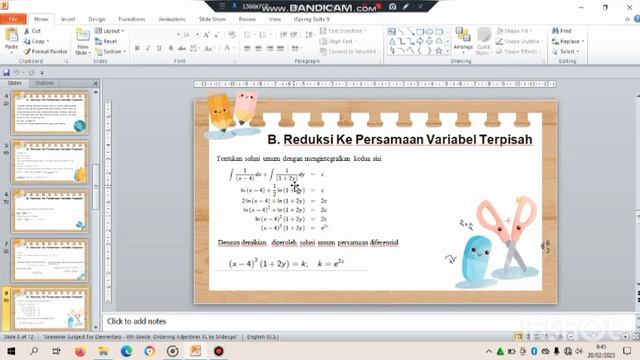
Task: Open the Font Color picker
Action: (x=228, y=48)
